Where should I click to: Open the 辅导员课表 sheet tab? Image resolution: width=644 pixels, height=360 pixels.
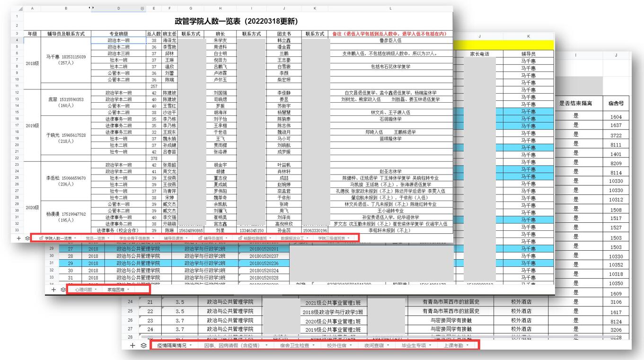[x=173, y=238]
